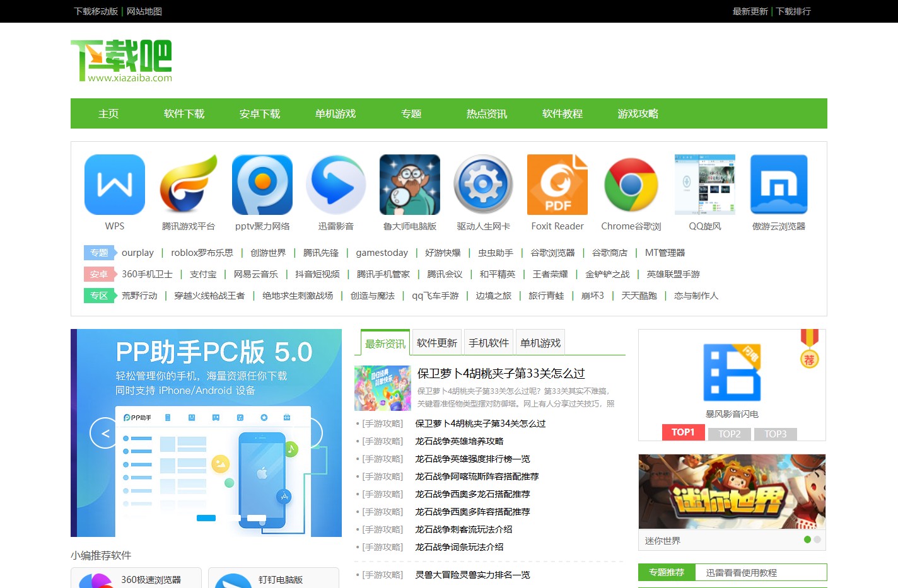Go to 主页 in navigation
898x588 pixels.
click(108, 113)
